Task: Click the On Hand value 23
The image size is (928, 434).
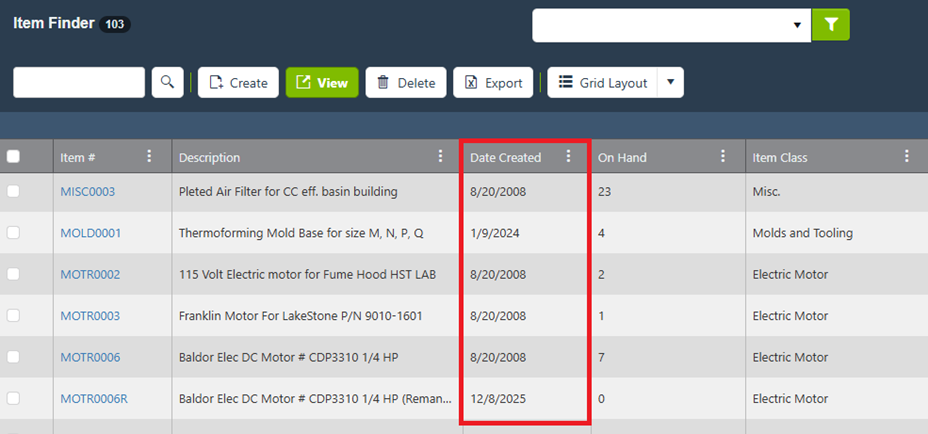Action: click(604, 192)
